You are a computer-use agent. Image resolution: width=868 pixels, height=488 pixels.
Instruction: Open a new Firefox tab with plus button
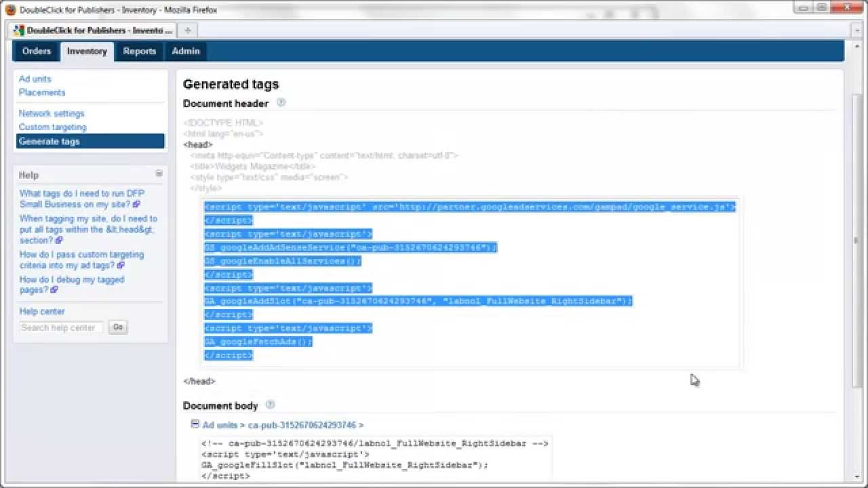(187, 30)
